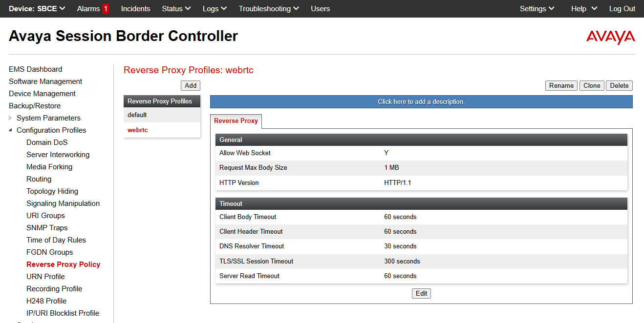Open the Status dropdown menu
This screenshot has height=323, width=644.
[x=176, y=9]
